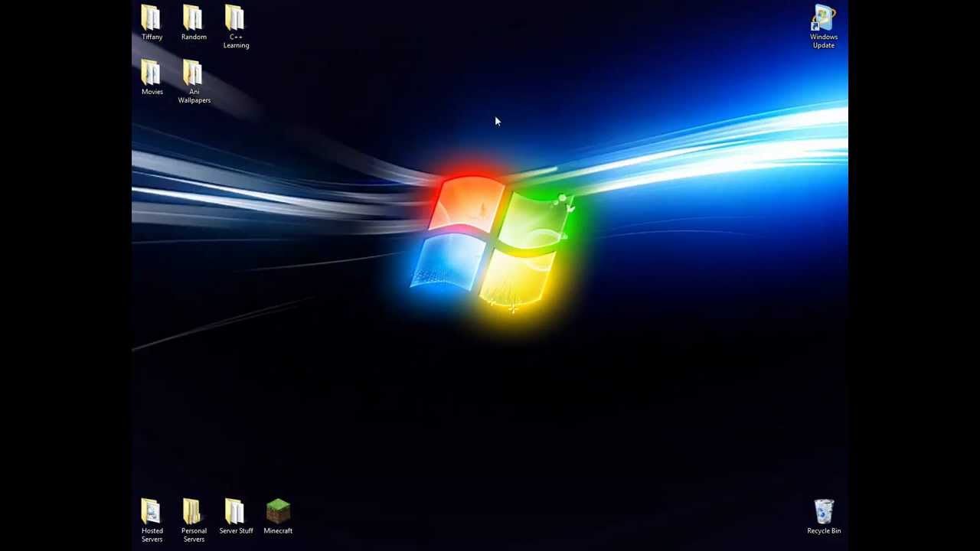Open the Random folder
The image size is (980, 551).
pyautogui.click(x=194, y=19)
